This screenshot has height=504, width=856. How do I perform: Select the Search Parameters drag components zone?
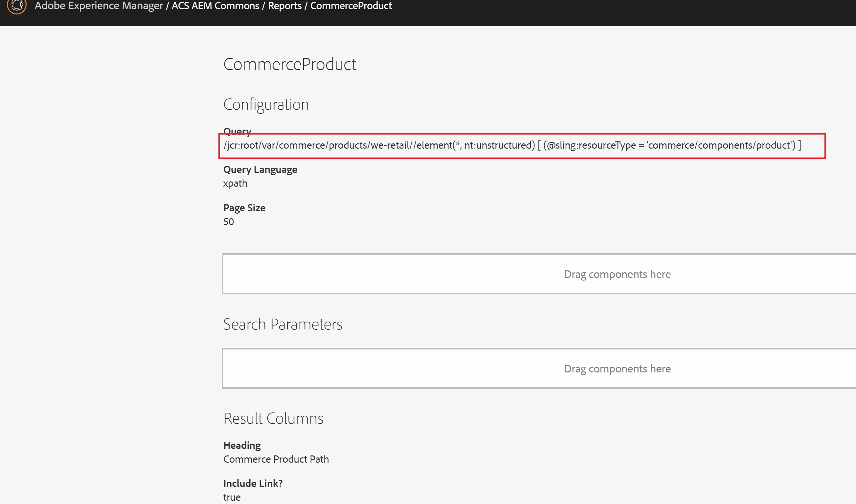point(617,368)
